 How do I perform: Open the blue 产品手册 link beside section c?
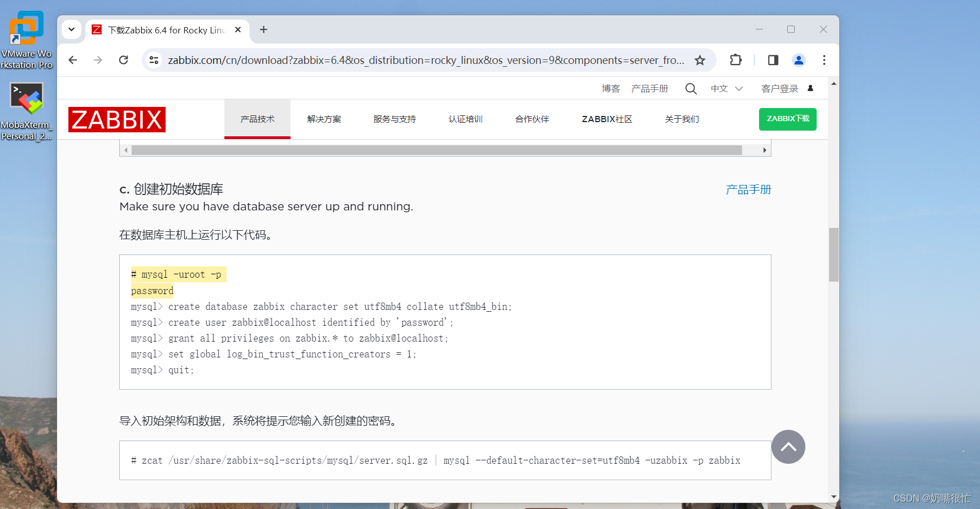pyautogui.click(x=748, y=189)
